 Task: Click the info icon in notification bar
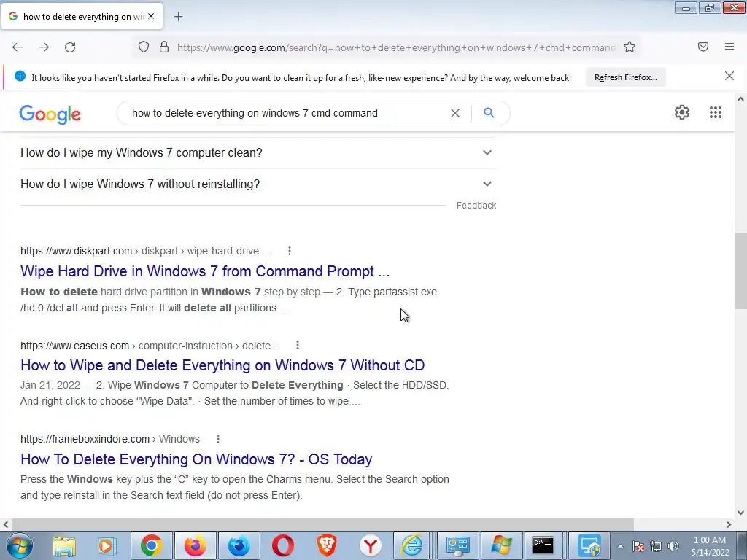pos(20,76)
